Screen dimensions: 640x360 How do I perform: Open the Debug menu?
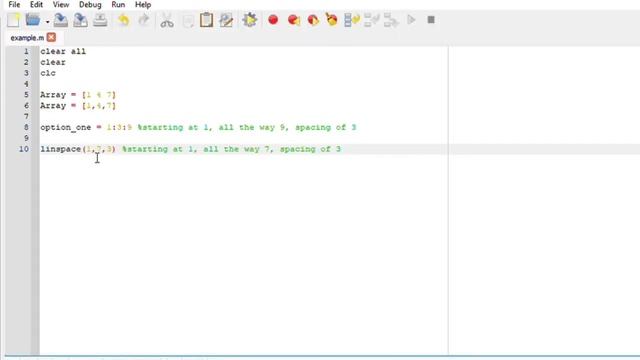click(90, 4)
